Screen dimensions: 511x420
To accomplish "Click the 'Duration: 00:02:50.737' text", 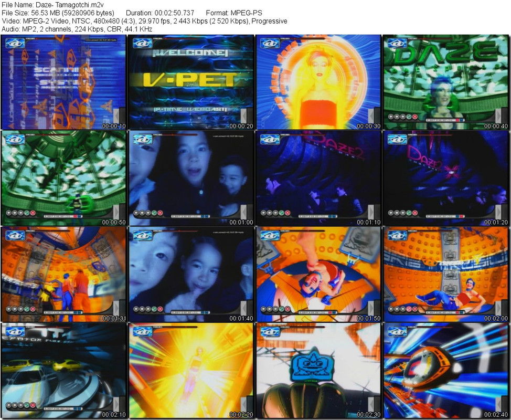I will click(160, 13).
